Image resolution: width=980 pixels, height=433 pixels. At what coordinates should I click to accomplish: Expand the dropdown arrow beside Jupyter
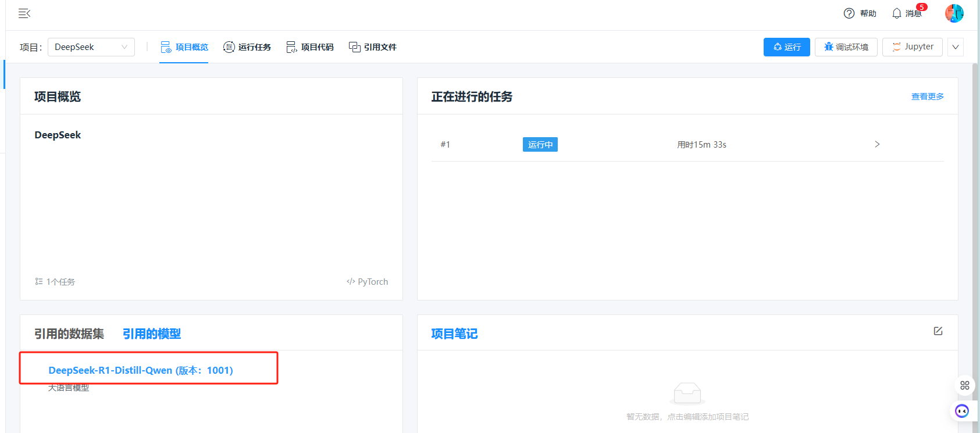(956, 47)
